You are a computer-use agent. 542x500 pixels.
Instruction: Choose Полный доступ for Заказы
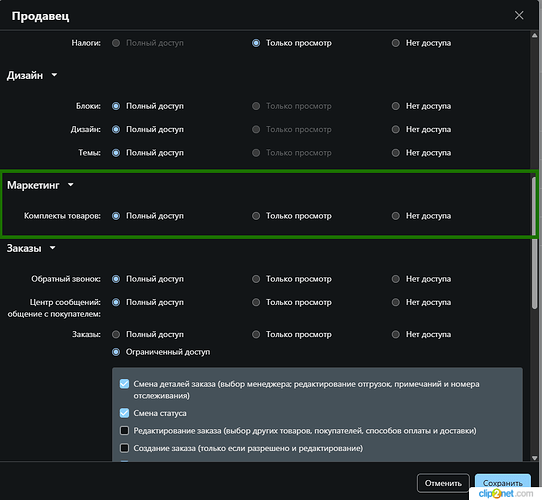[116, 334]
